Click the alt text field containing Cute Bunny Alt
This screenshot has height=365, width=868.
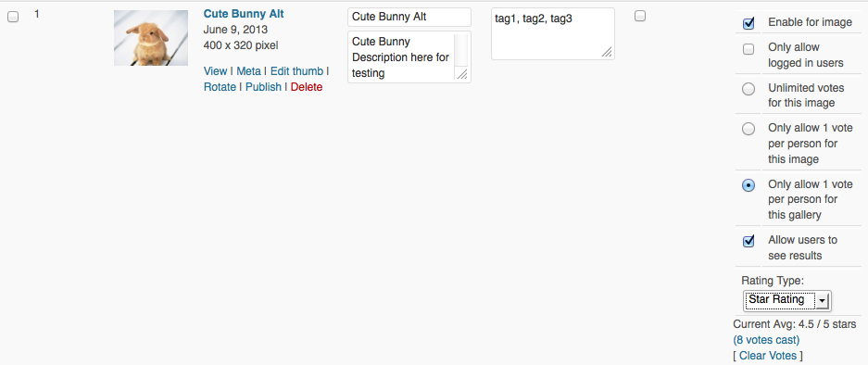(409, 18)
